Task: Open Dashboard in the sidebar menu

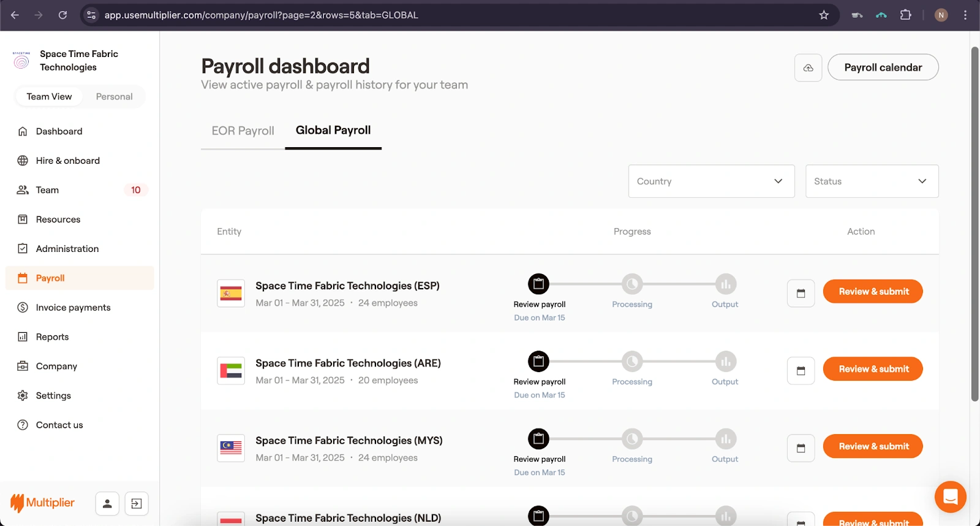Action: click(x=80, y=131)
